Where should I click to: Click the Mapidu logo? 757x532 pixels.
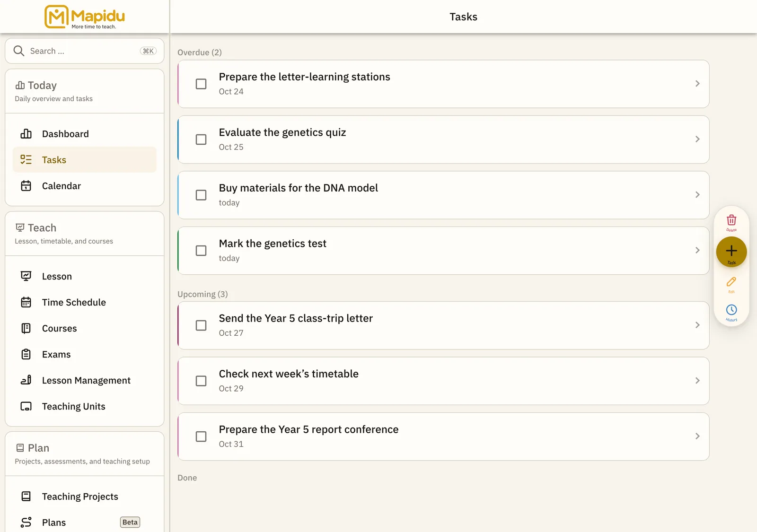click(x=85, y=17)
